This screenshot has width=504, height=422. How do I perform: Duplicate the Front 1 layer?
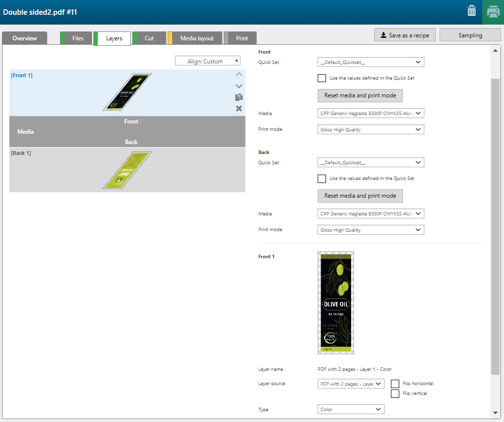(239, 97)
